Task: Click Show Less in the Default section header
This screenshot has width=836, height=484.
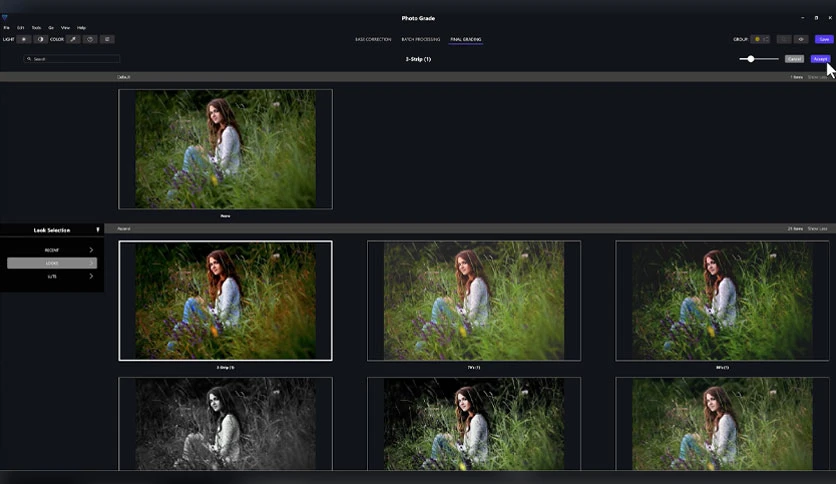Action: pyautogui.click(x=817, y=77)
